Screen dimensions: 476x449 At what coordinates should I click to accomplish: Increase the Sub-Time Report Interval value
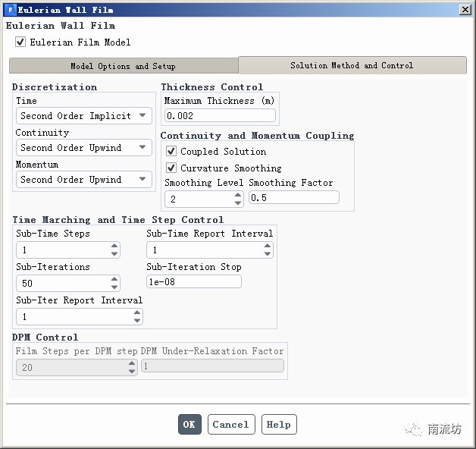(268, 246)
